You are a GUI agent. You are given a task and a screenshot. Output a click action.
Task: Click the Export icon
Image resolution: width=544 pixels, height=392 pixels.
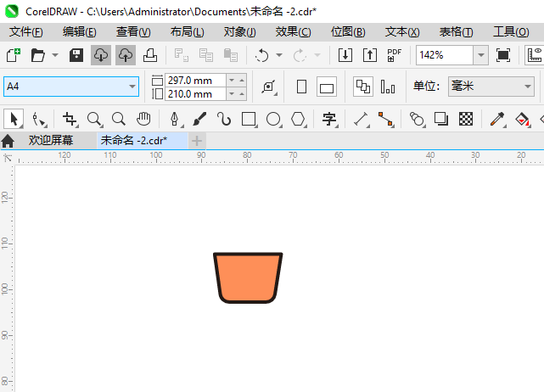pos(370,55)
